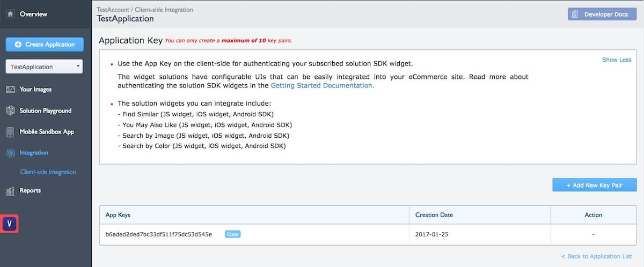Screen dimensions: 644x267
Task: Click the Mobile Sandbox App phone icon
Action: pyautogui.click(x=10, y=132)
